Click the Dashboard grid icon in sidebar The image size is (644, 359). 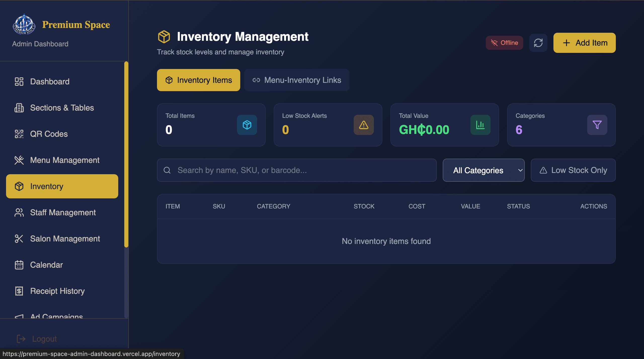[19, 82]
